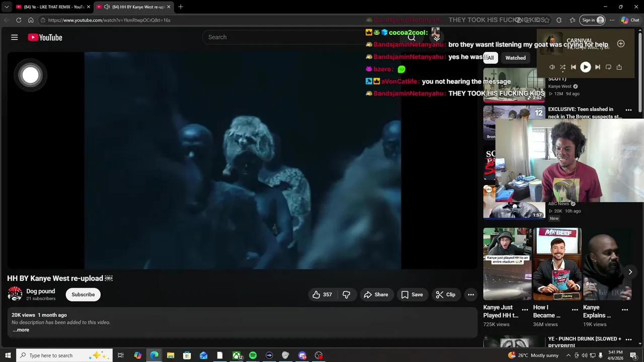This screenshot has width=644, height=362.
Task: Show hidden system tray icons
Action: tap(569, 355)
